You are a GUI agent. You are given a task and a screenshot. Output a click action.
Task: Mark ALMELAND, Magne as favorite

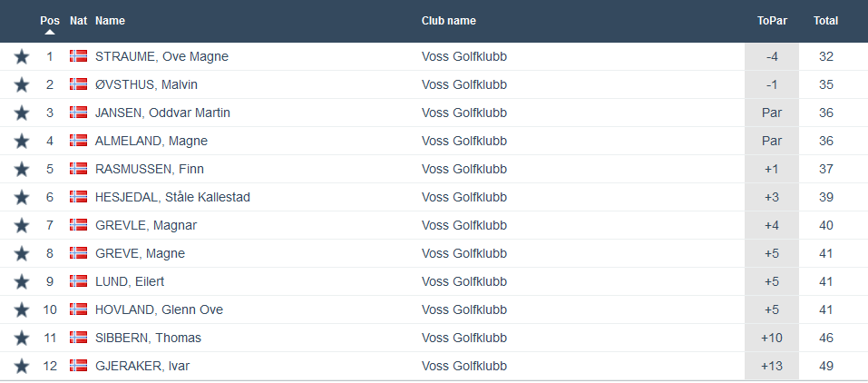pyautogui.click(x=22, y=142)
